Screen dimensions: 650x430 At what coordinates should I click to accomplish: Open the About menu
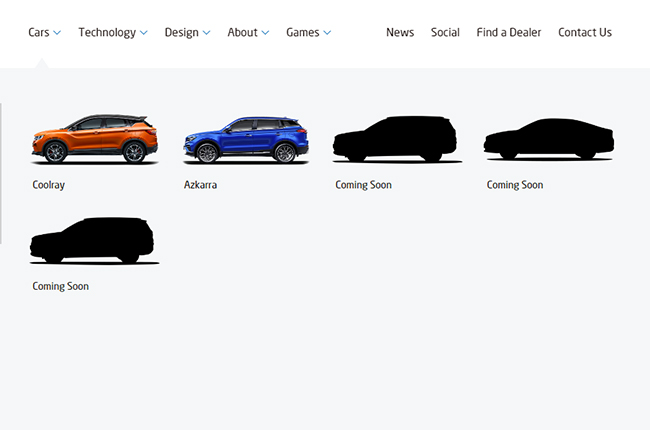pyautogui.click(x=243, y=32)
